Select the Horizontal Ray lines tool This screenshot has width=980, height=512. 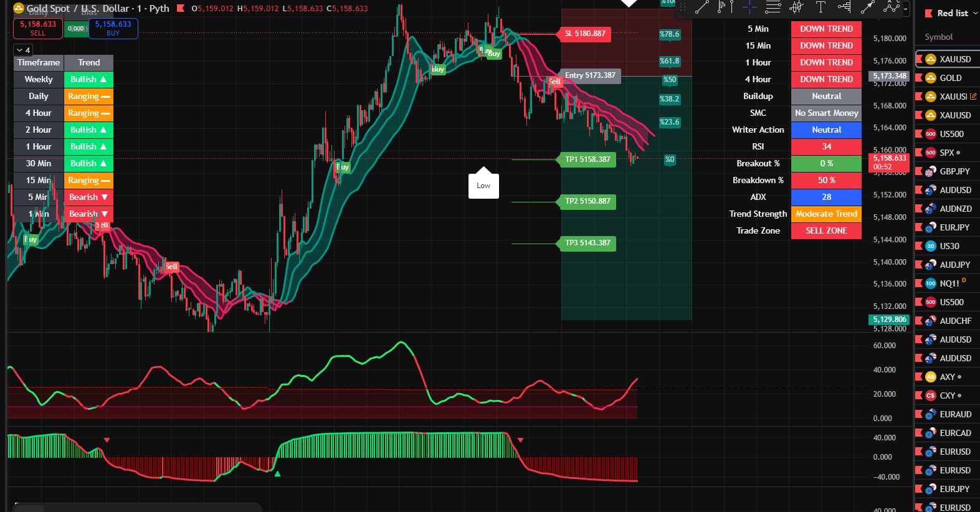tap(773, 7)
